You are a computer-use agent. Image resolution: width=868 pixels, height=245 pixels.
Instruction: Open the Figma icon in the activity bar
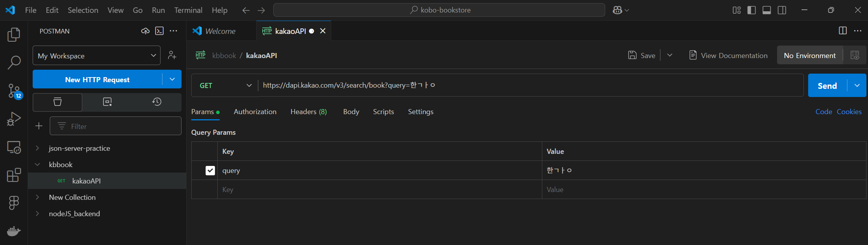tap(14, 203)
